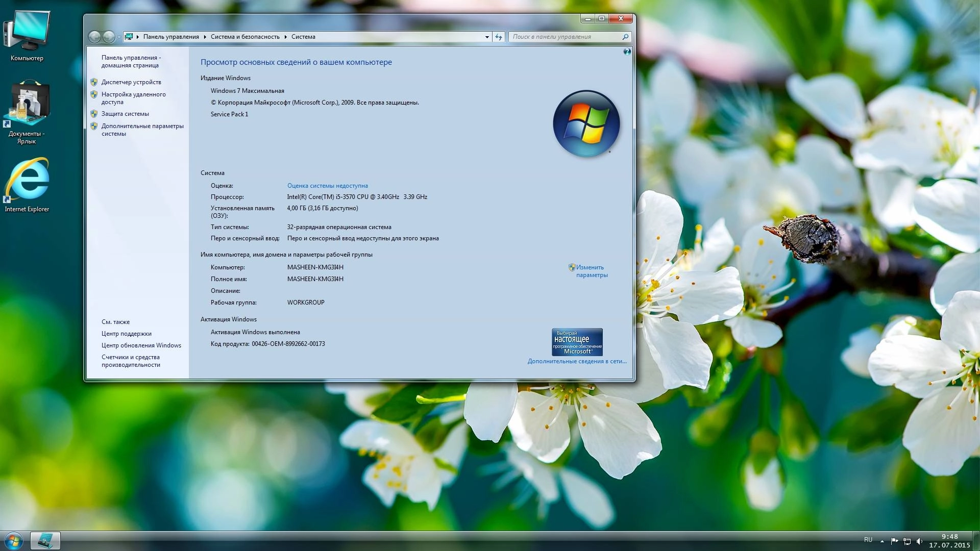The image size is (980, 551).
Task: Open the Windows Start menu orb
Action: [x=13, y=541]
